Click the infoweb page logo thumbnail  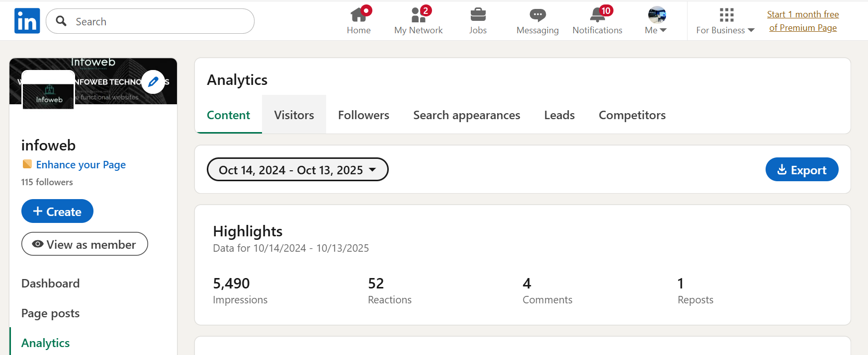(48, 90)
